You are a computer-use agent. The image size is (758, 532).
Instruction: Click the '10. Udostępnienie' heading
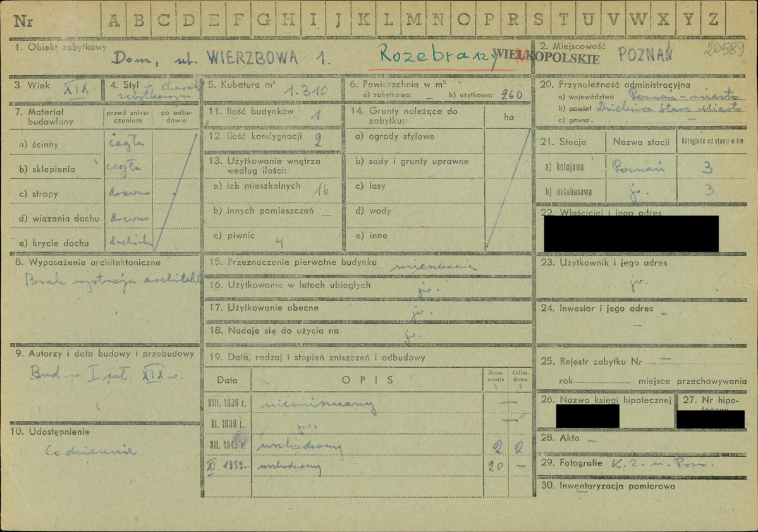pyautogui.click(x=50, y=432)
